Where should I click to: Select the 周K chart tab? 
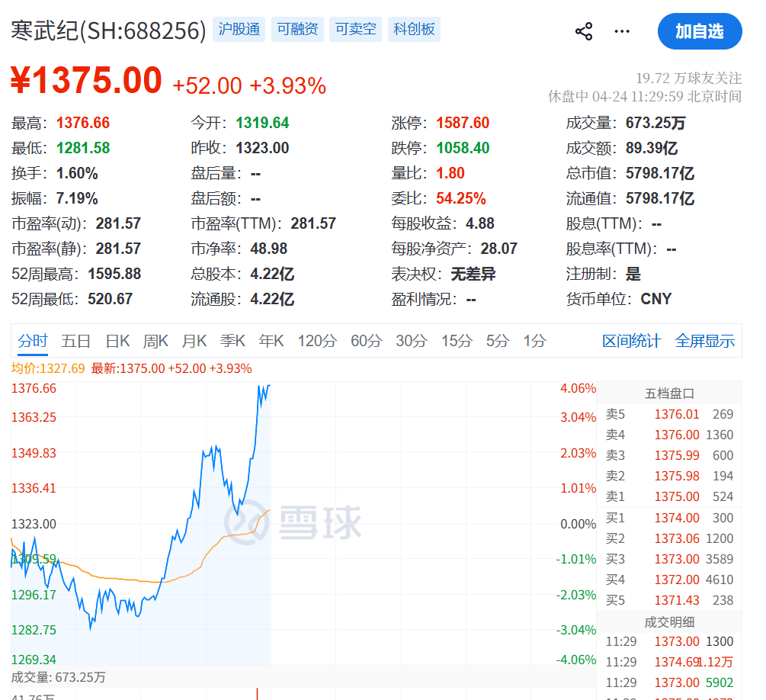point(155,341)
